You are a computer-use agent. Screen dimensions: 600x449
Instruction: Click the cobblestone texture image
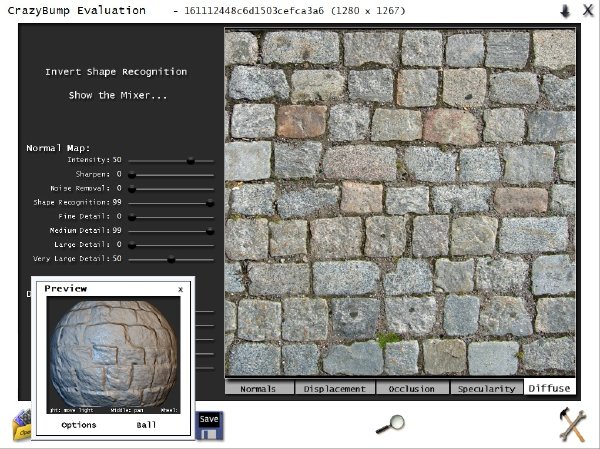pyautogui.click(x=400, y=202)
